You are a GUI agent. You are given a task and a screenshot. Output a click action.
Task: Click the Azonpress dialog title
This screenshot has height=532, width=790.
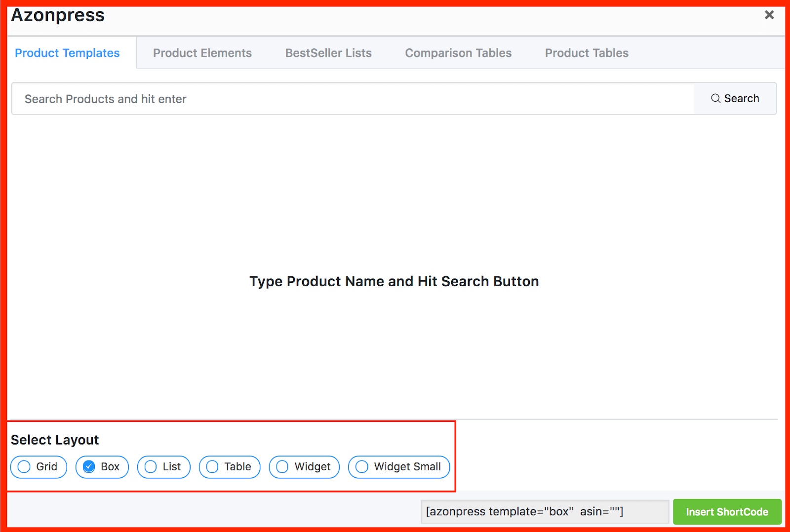coord(58,15)
